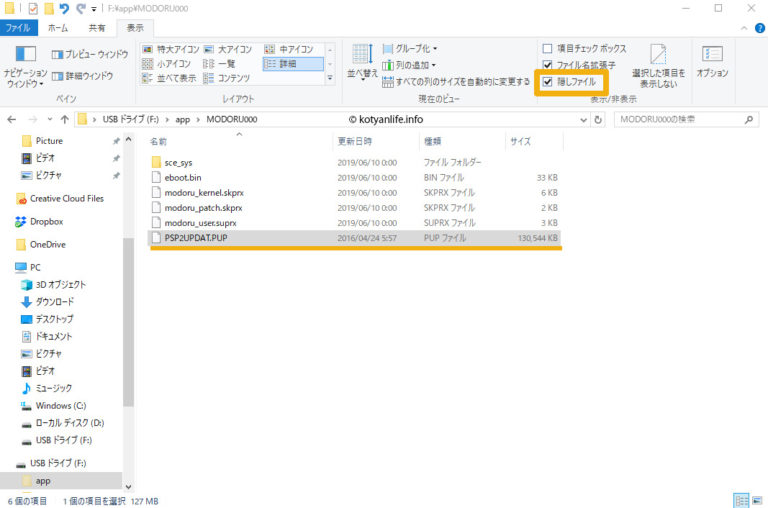Image resolution: width=768 pixels, height=508 pixels.
Task: Click the Options (オプション) icon
Action: click(x=712, y=60)
